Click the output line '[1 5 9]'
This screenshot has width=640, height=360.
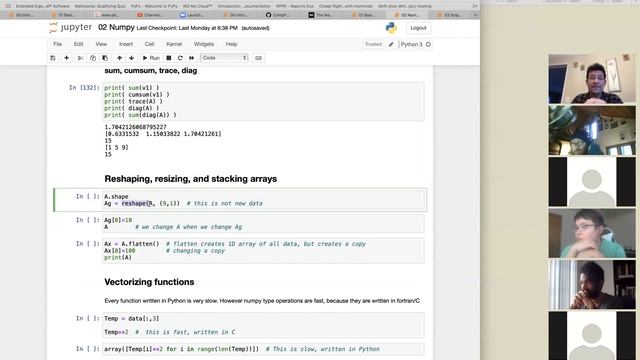116,147
